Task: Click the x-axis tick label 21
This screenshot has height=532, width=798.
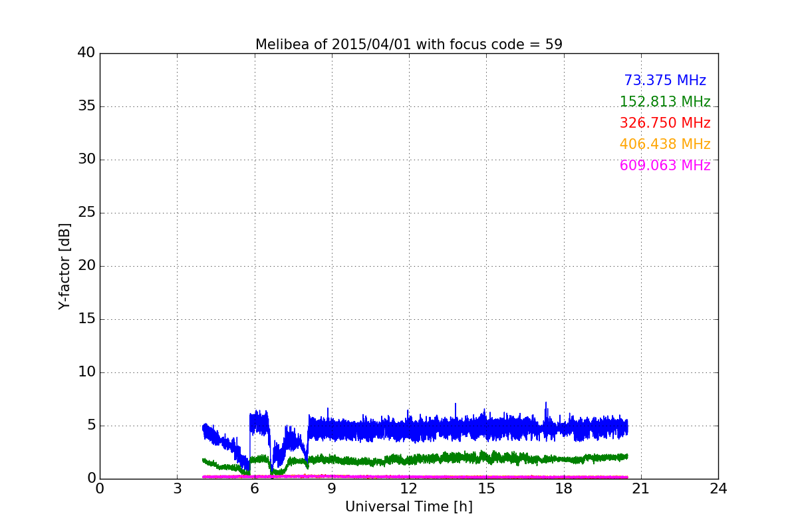Action: [641, 489]
